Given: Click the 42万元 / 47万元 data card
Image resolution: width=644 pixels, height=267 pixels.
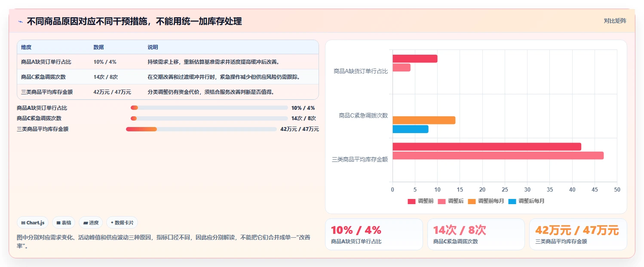Looking at the screenshot, I should (x=578, y=234).
